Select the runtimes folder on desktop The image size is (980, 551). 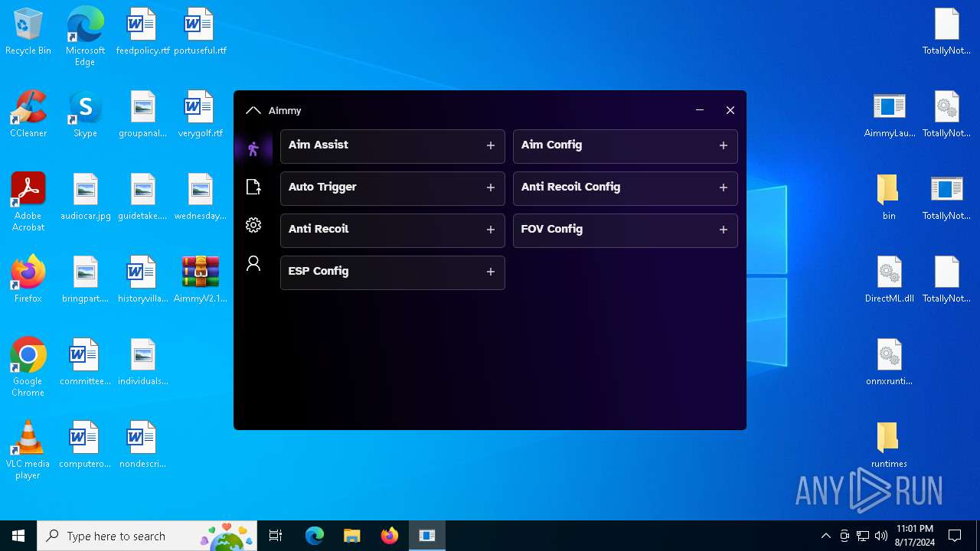[x=889, y=445]
